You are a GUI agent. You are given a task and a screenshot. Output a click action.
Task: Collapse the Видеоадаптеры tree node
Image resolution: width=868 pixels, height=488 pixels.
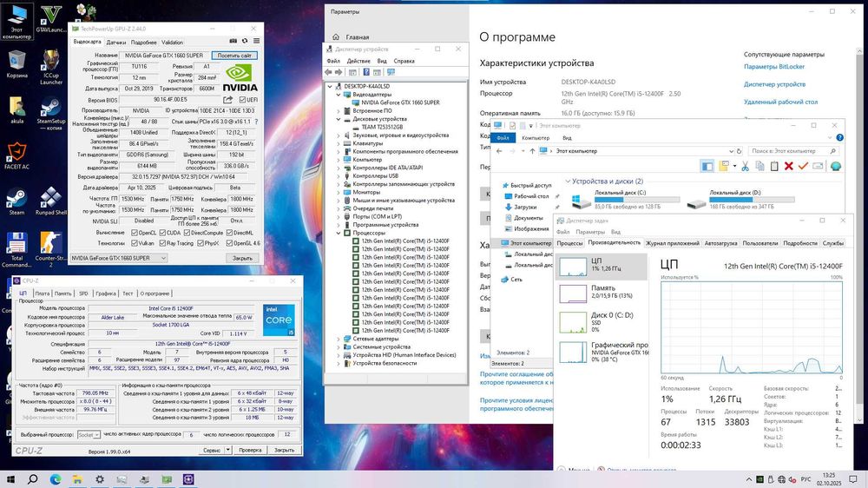[339, 95]
